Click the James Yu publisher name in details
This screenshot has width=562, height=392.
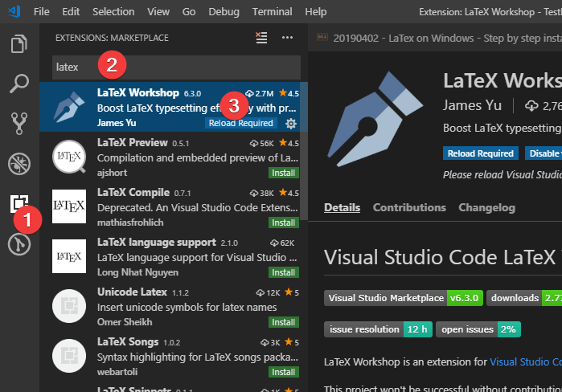tap(472, 105)
